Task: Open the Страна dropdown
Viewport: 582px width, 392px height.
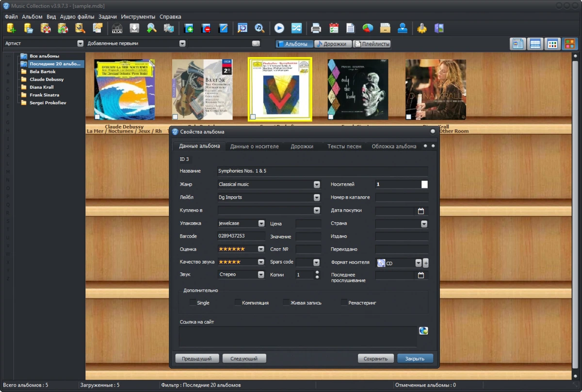Action: click(424, 224)
